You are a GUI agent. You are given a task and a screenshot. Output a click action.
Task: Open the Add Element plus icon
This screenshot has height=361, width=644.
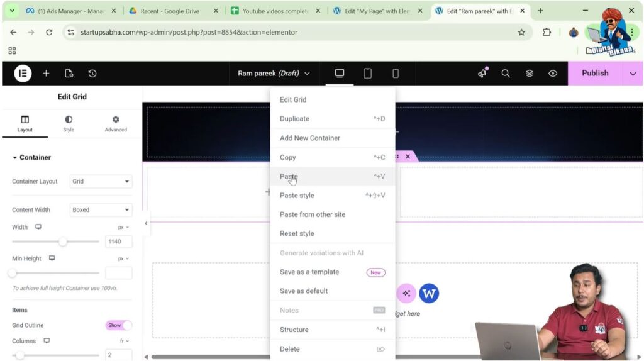click(46, 74)
